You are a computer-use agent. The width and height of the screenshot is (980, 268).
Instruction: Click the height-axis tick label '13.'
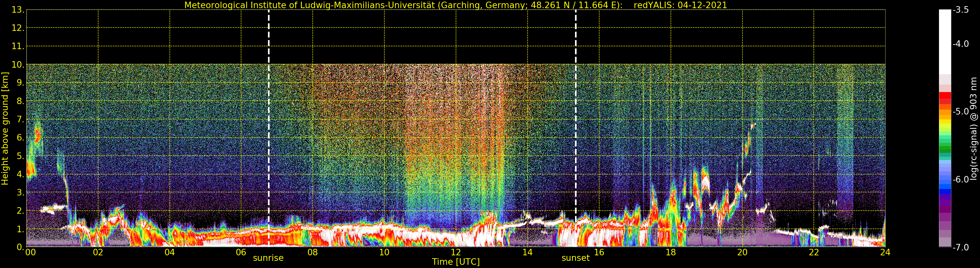[18, 10]
